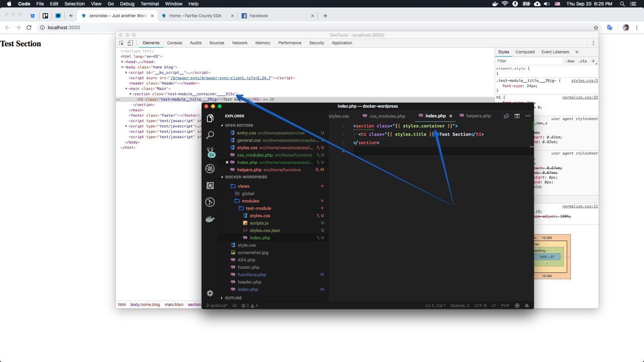Open More Actions ellipsis in VS Code editor toolbar

pyautogui.click(x=527, y=116)
